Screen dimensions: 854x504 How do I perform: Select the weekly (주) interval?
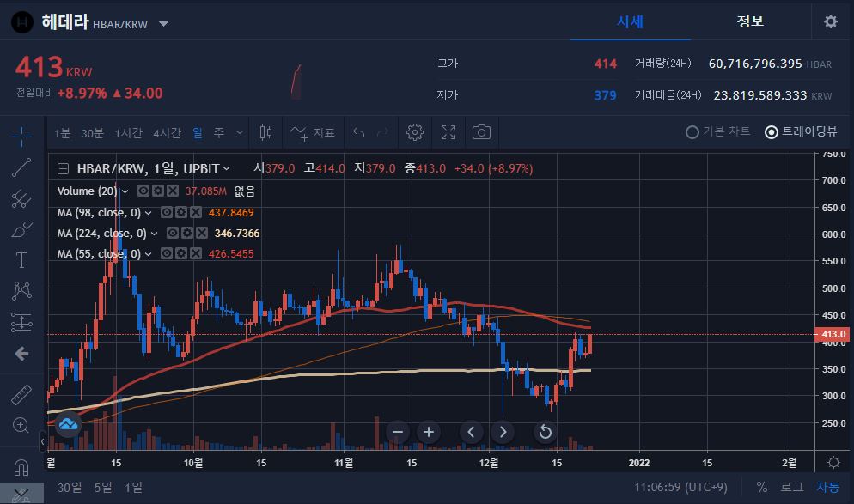pos(219,132)
